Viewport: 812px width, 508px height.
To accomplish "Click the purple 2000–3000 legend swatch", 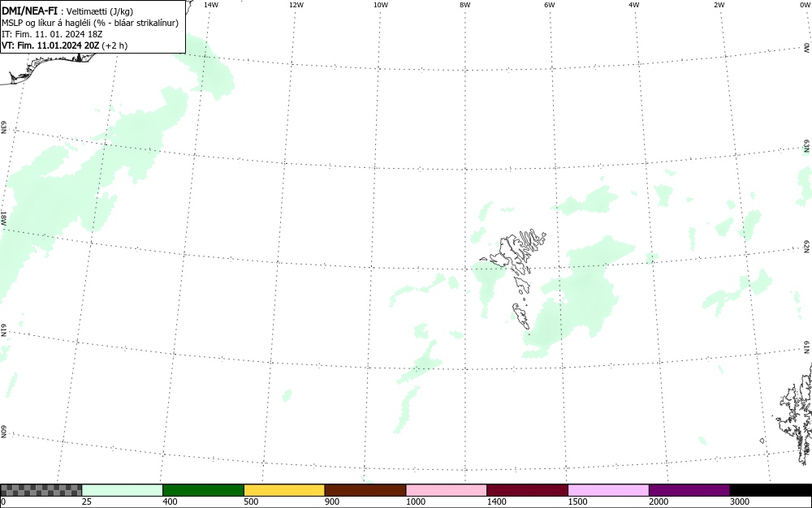I will [689, 490].
